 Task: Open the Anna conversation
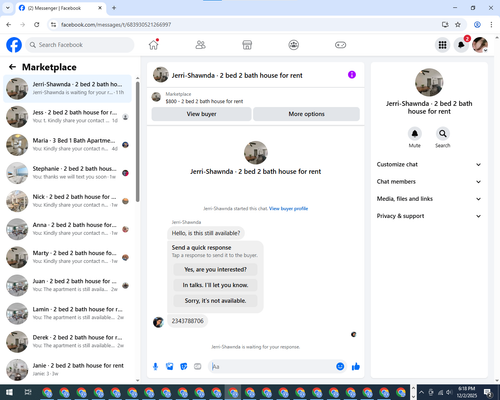click(x=68, y=229)
